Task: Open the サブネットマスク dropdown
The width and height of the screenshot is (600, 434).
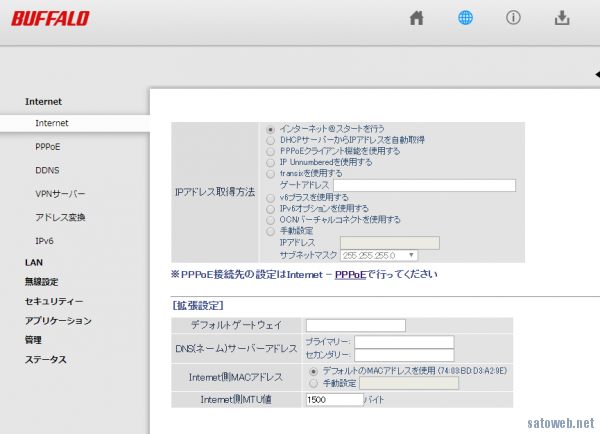Action: pos(379,255)
